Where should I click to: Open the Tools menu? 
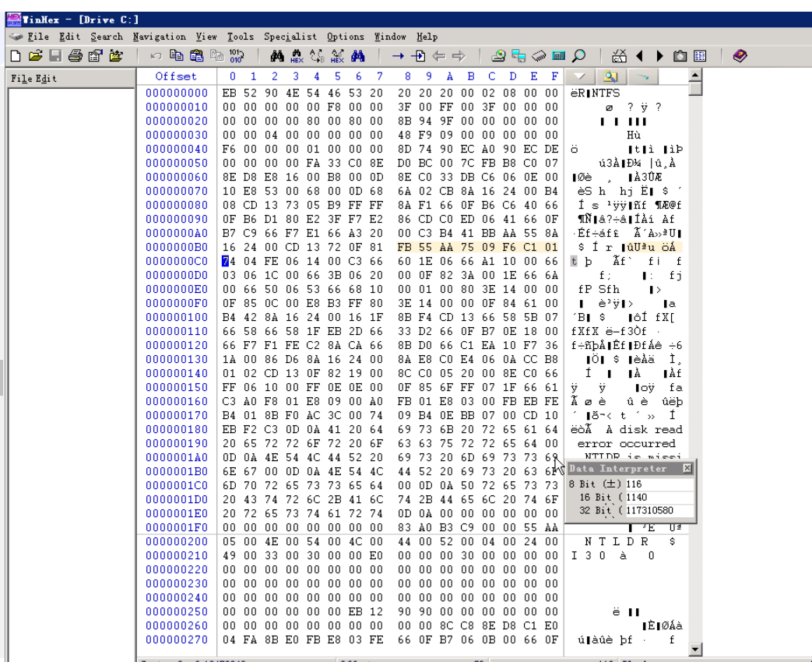pos(241,37)
